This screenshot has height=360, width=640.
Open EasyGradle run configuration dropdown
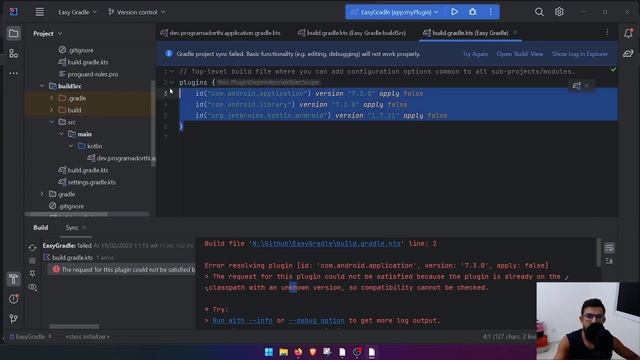(x=395, y=12)
